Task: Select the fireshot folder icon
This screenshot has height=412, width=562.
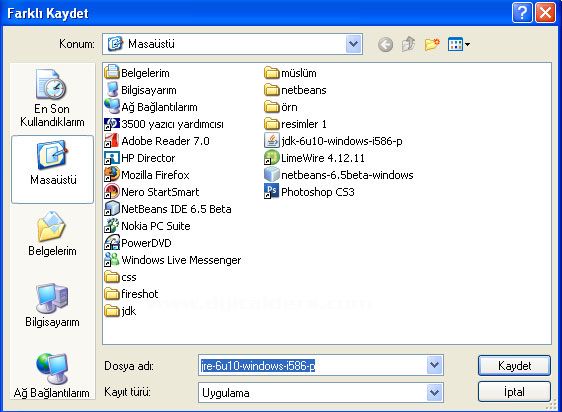Action: click(112, 294)
